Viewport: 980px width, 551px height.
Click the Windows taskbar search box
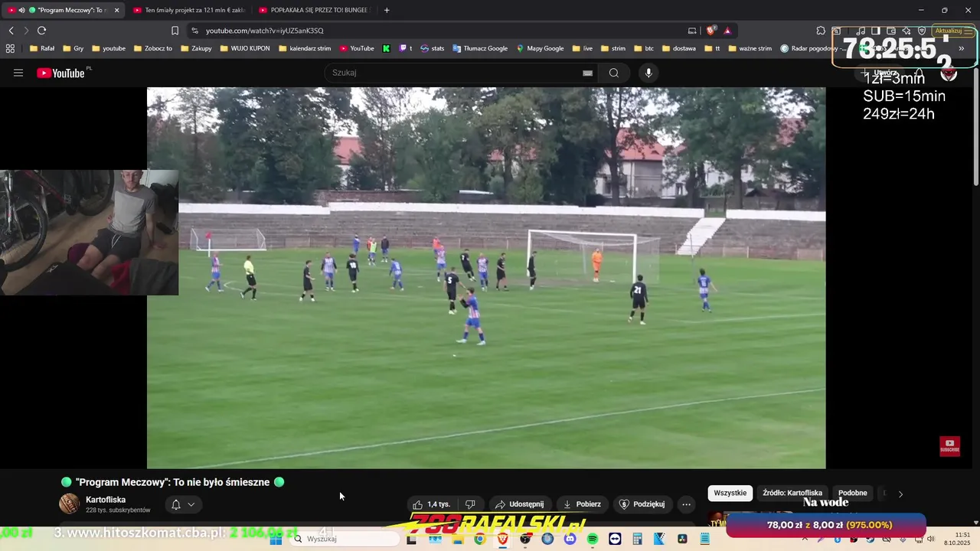point(345,539)
